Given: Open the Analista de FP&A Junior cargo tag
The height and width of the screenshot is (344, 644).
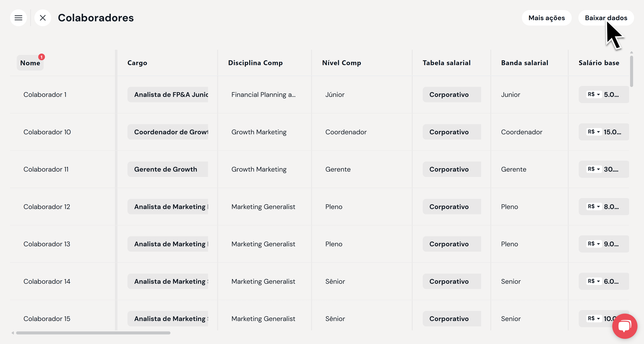Looking at the screenshot, I should click(168, 95).
